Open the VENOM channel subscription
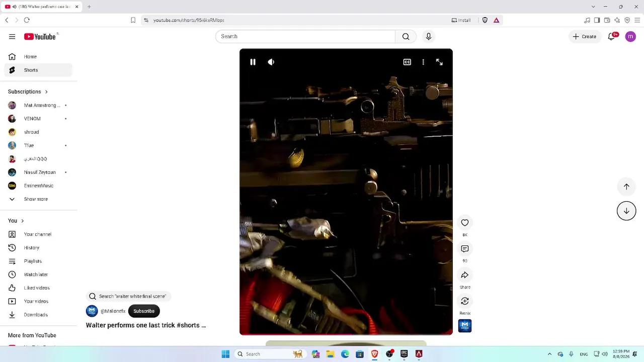The height and width of the screenshot is (362, 644). [x=38, y=119]
